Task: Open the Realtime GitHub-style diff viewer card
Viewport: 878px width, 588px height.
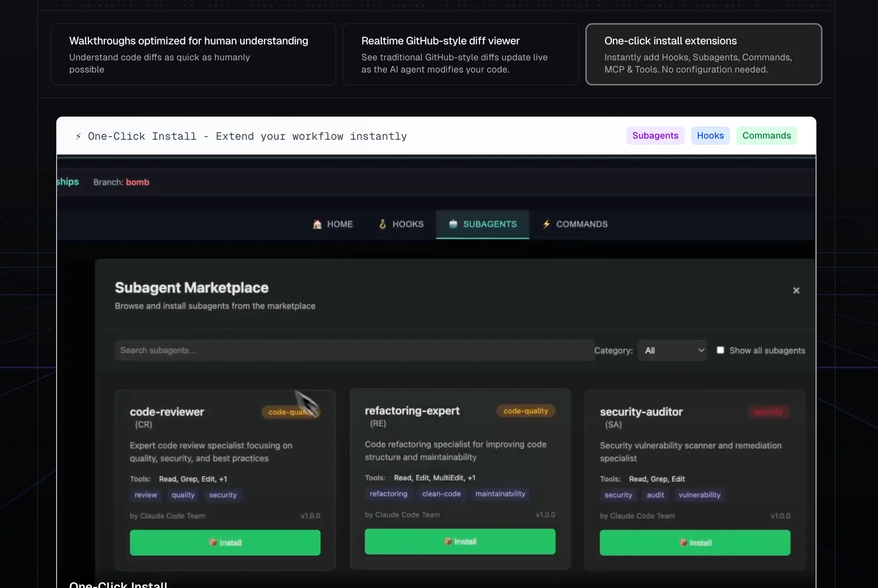Action: (460, 54)
